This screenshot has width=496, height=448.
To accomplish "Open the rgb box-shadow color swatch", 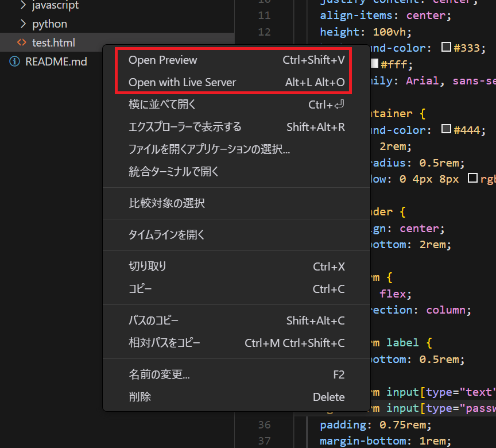I will [472, 178].
